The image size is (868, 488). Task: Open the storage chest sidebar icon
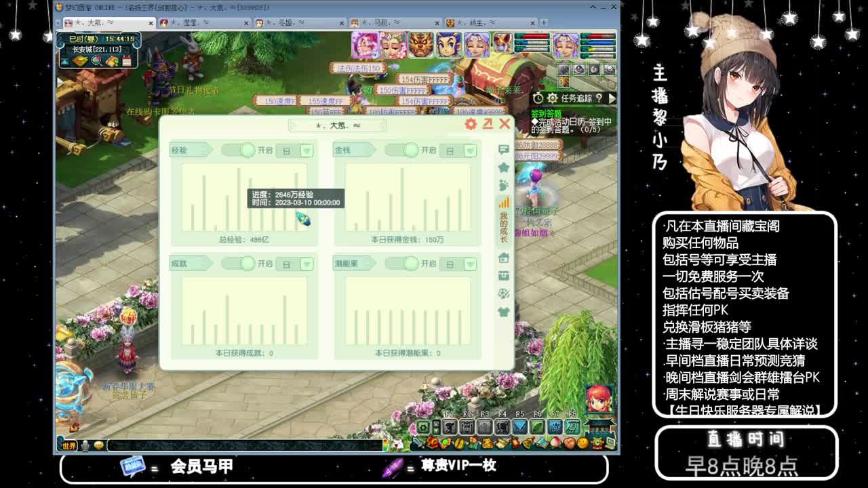(x=503, y=276)
